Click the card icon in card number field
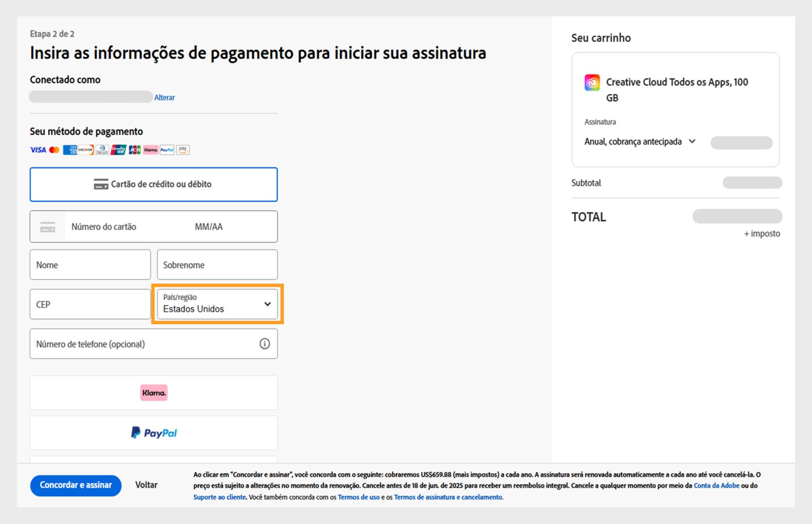 (48, 227)
